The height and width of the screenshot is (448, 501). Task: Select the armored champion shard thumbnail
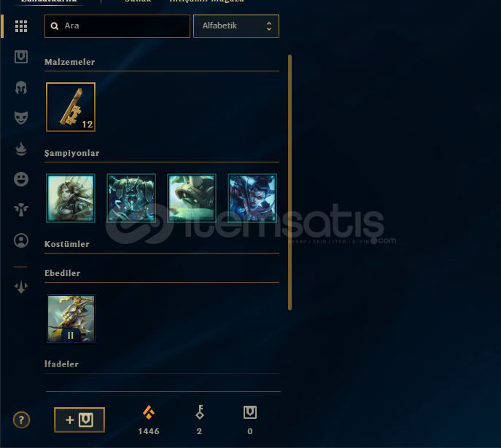point(131,198)
